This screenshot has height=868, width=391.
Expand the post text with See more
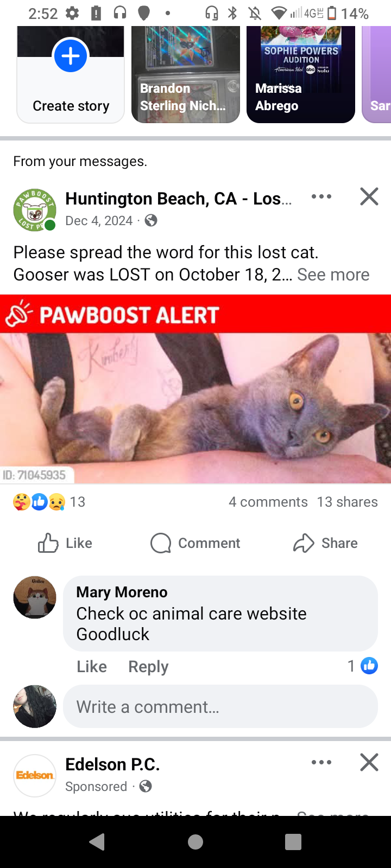coord(333,275)
